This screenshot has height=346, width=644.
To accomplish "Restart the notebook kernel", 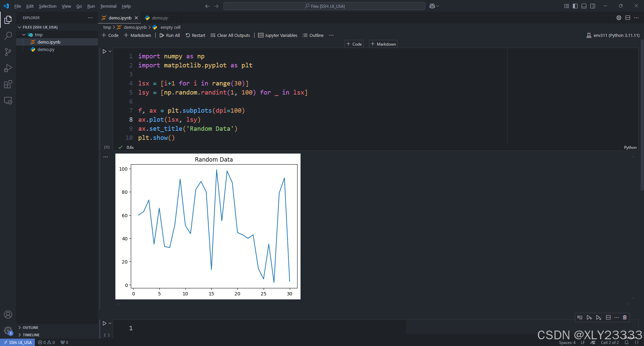I will (196, 35).
